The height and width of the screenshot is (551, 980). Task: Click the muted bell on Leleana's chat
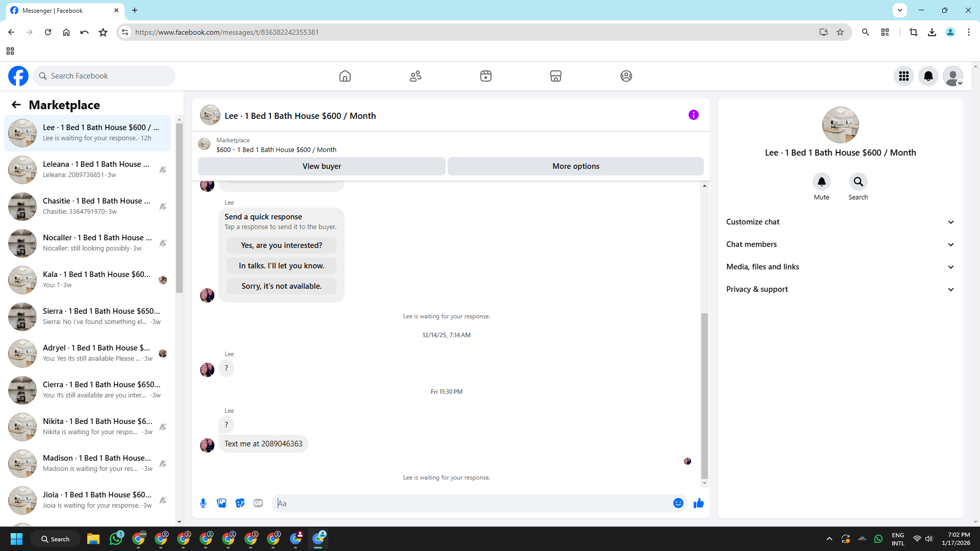pyautogui.click(x=163, y=170)
